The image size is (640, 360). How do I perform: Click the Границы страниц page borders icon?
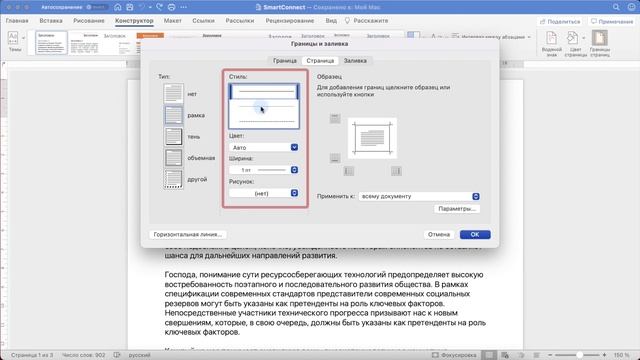[x=600, y=38]
